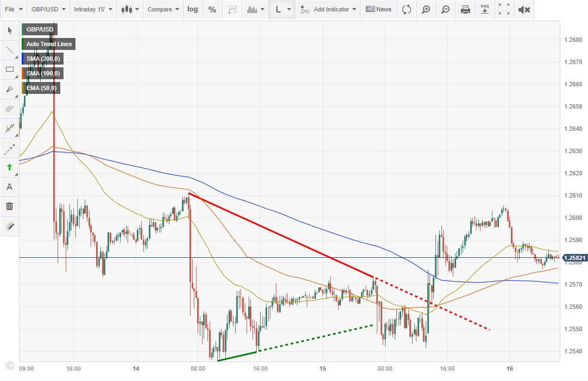The width and height of the screenshot is (588, 381).
Task: Zoom in with magnifier plus icon
Action: point(426,9)
